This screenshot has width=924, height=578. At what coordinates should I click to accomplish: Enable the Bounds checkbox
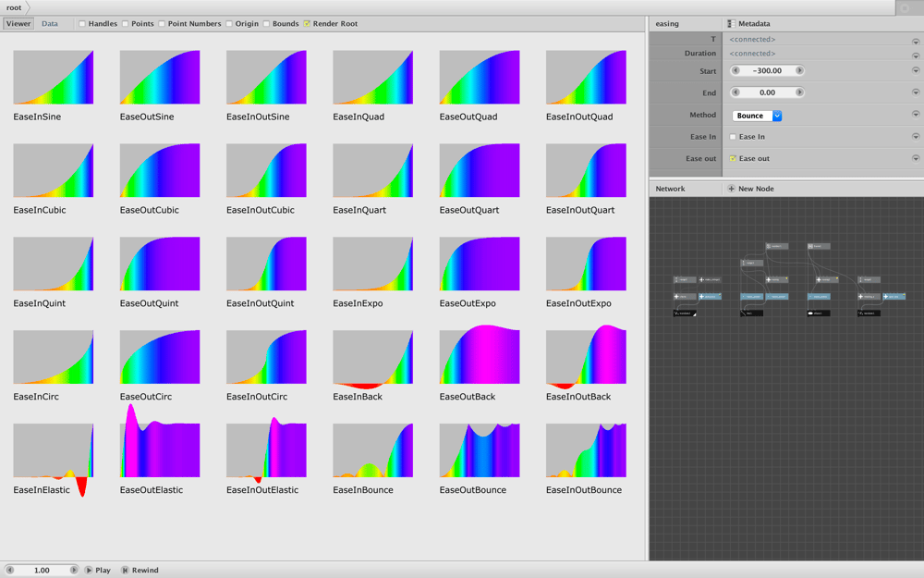(x=266, y=24)
